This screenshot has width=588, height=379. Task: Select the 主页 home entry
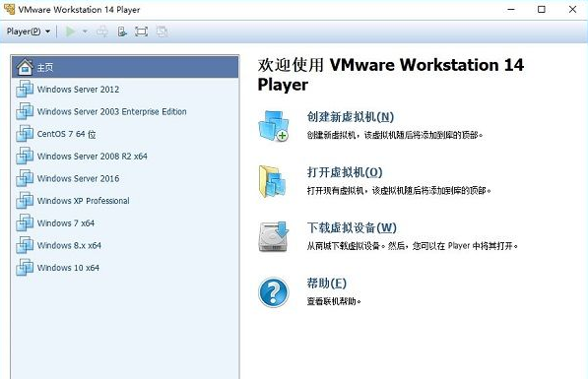point(125,67)
